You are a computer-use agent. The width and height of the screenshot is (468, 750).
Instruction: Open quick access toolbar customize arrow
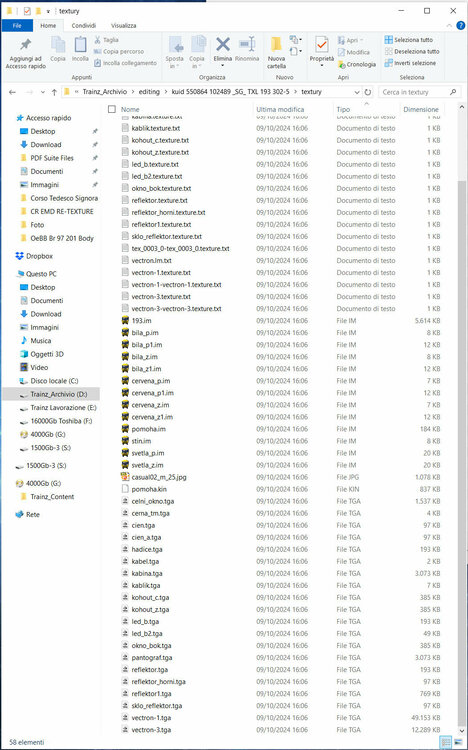pos(48,11)
